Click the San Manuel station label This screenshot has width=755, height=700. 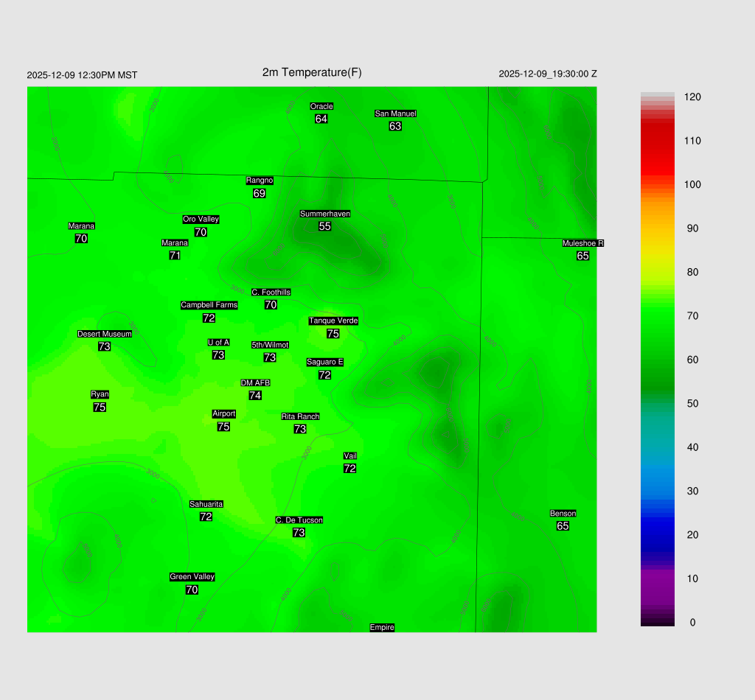395,113
